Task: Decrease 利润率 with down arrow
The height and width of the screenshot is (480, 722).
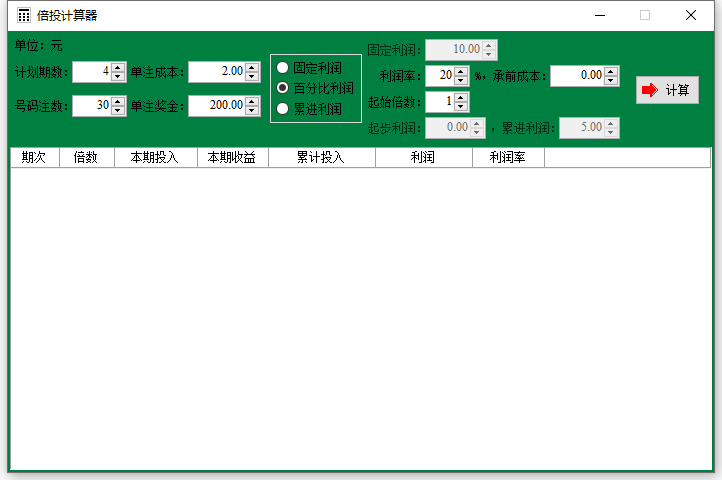Action: pos(460,81)
